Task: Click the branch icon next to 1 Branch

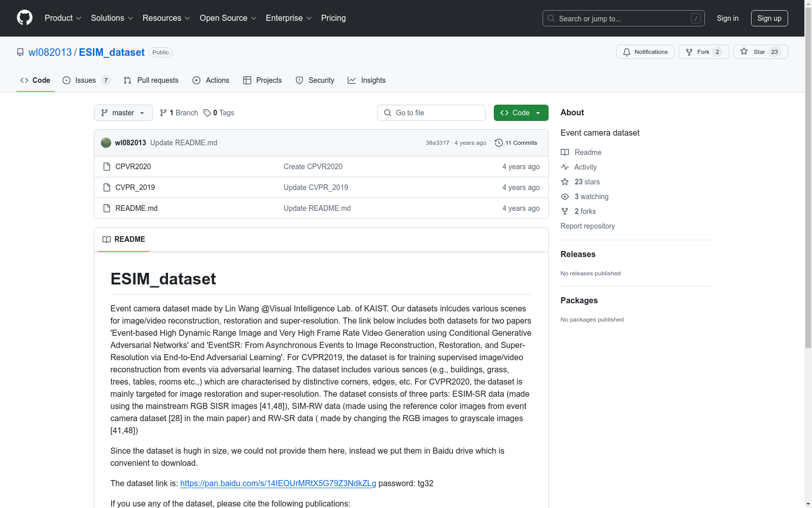Action: click(163, 113)
